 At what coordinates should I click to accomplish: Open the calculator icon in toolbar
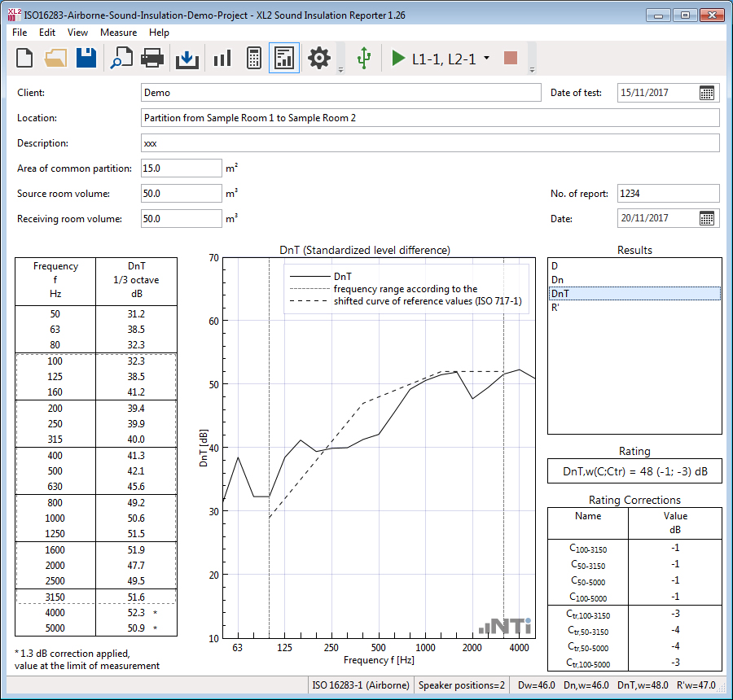253,59
